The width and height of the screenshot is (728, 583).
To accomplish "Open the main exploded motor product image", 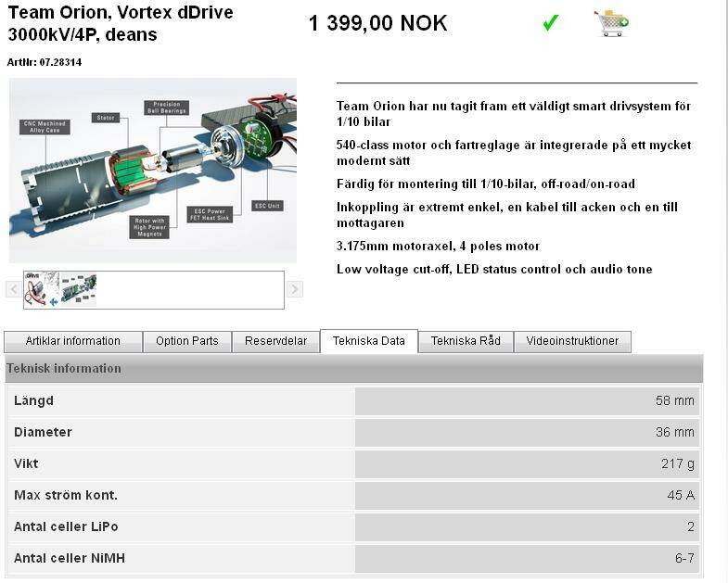I will (x=153, y=171).
